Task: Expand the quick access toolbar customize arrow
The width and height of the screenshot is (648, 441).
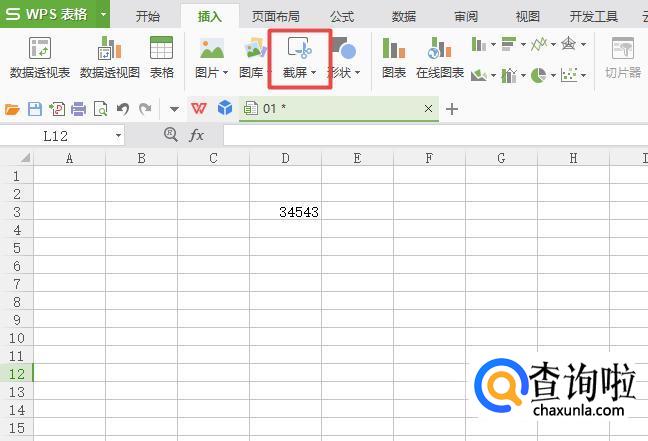Action: pos(174,110)
